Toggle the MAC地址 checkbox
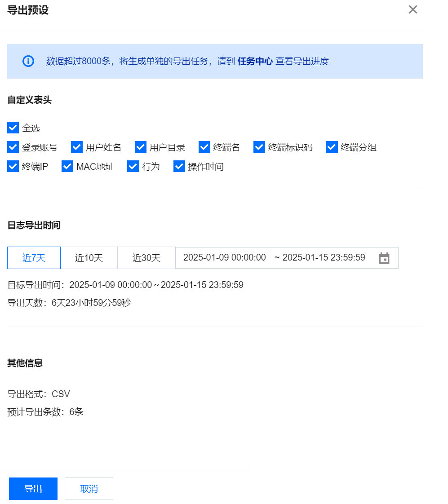The image size is (448, 504). point(67,166)
